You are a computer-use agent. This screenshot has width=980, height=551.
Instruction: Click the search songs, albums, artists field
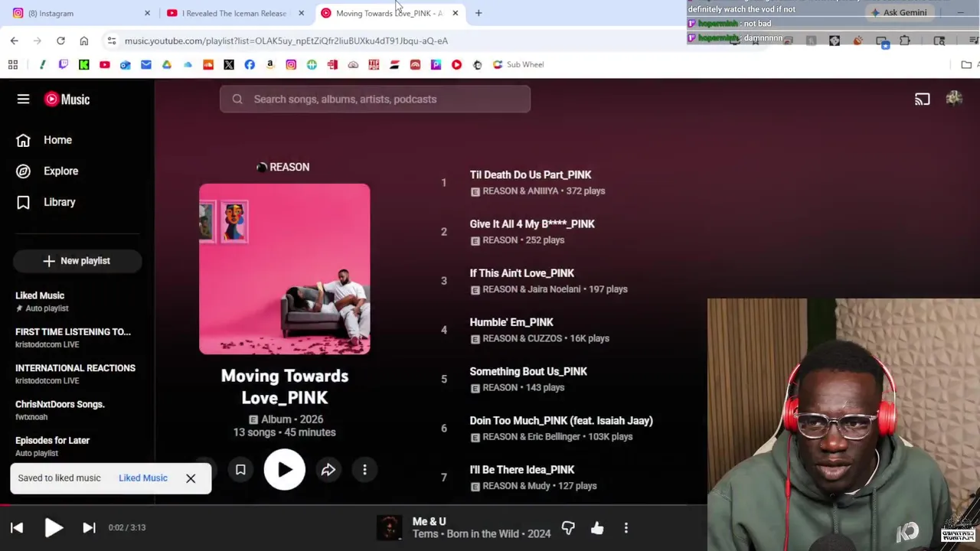coord(375,99)
